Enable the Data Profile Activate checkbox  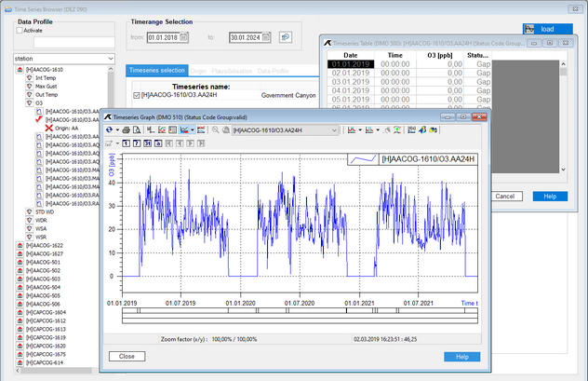click(x=20, y=31)
